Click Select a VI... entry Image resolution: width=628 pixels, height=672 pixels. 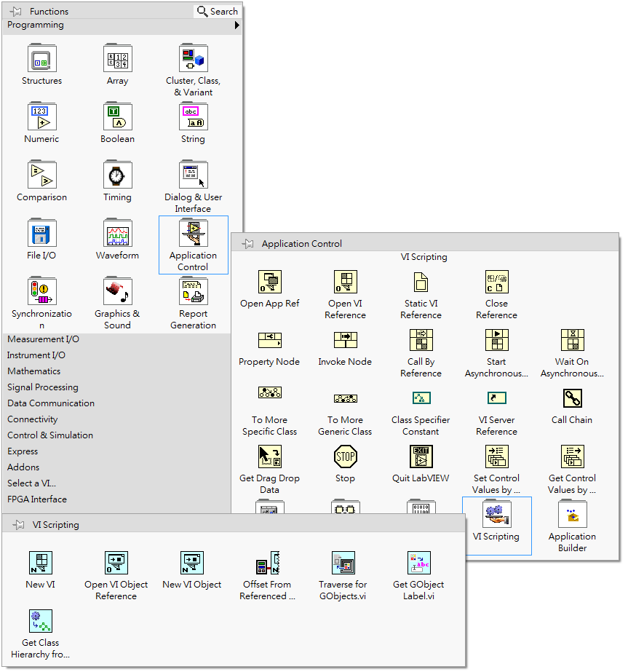click(x=32, y=483)
